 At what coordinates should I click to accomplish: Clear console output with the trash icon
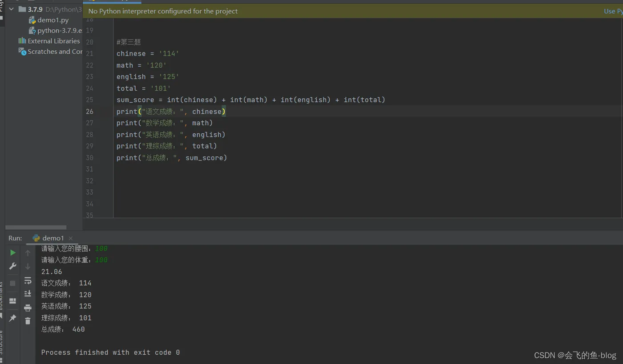(28, 321)
